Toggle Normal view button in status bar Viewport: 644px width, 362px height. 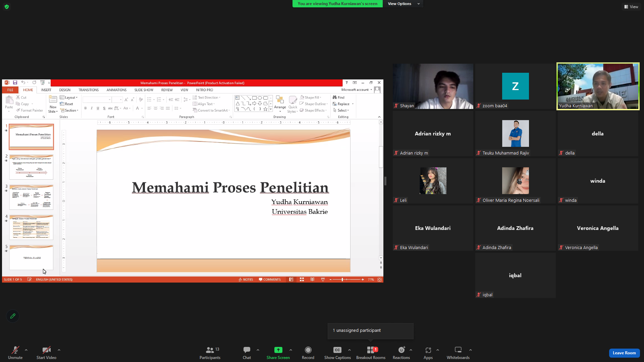click(x=291, y=280)
